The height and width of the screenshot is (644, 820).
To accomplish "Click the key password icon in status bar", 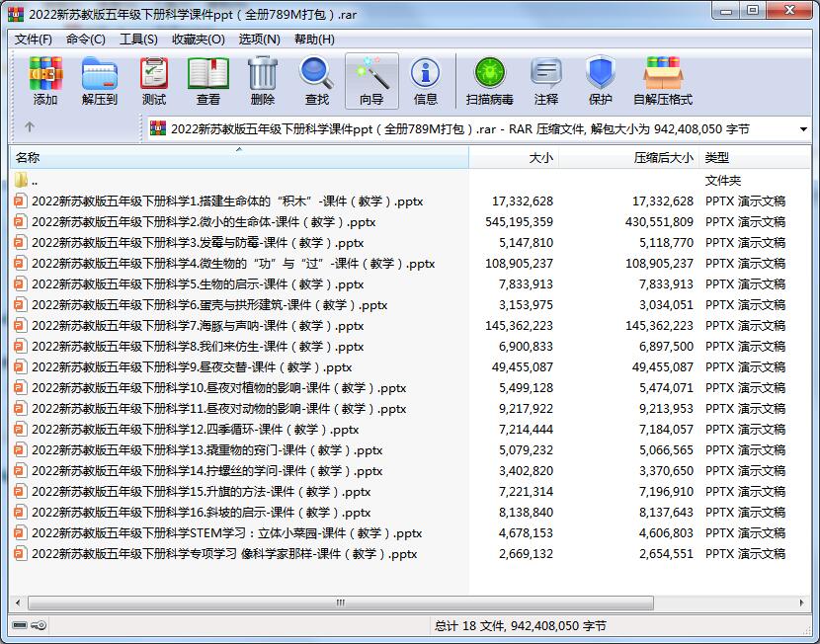I will [x=39, y=625].
